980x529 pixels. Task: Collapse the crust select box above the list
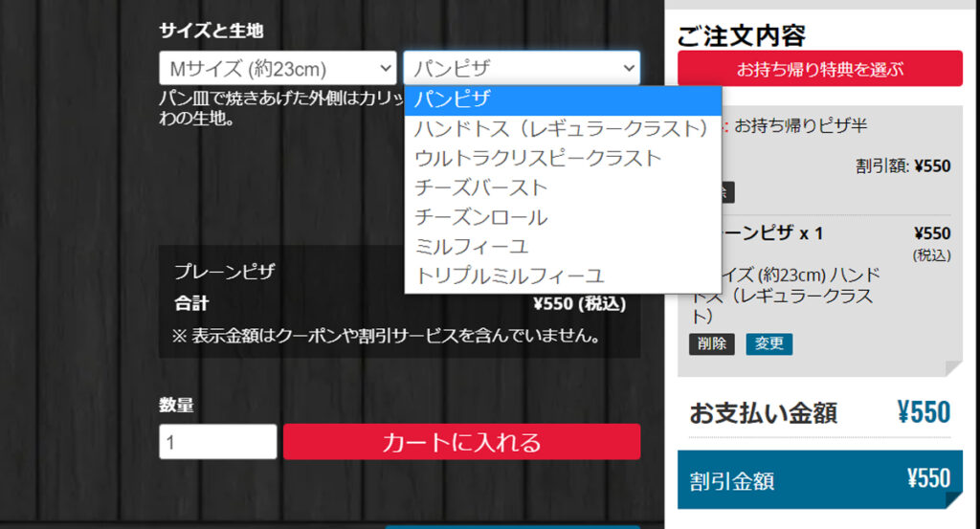pos(522,68)
